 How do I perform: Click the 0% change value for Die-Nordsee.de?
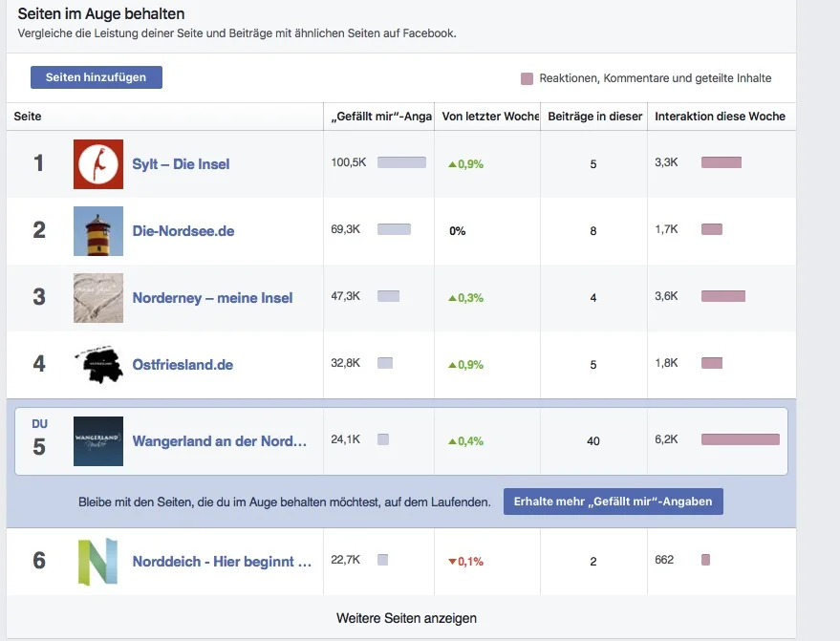(x=458, y=231)
